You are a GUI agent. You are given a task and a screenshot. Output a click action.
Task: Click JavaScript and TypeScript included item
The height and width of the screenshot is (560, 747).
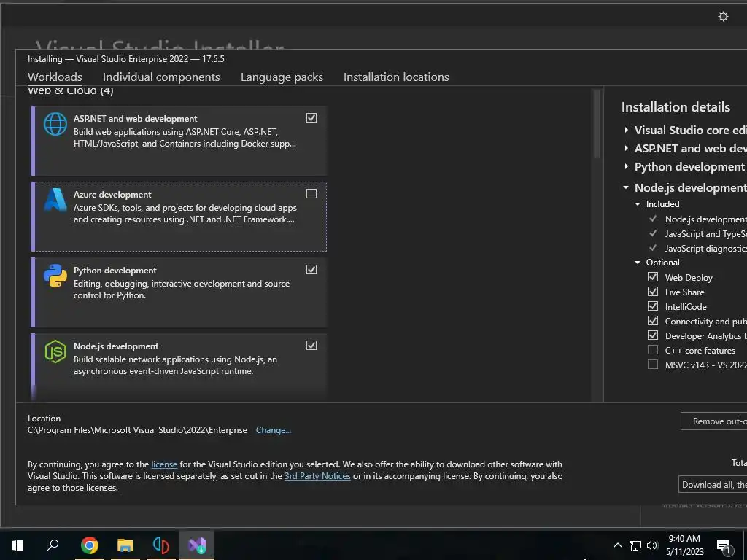coord(705,234)
